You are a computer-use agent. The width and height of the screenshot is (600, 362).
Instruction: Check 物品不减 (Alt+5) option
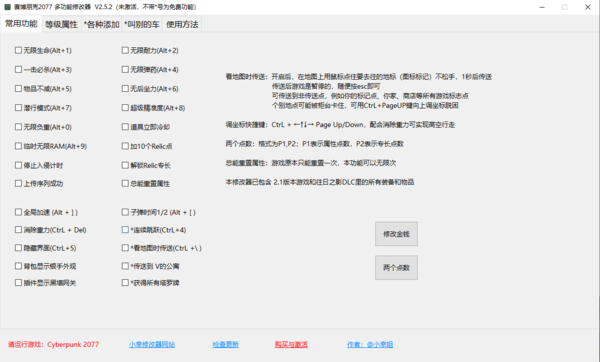(x=18, y=88)
